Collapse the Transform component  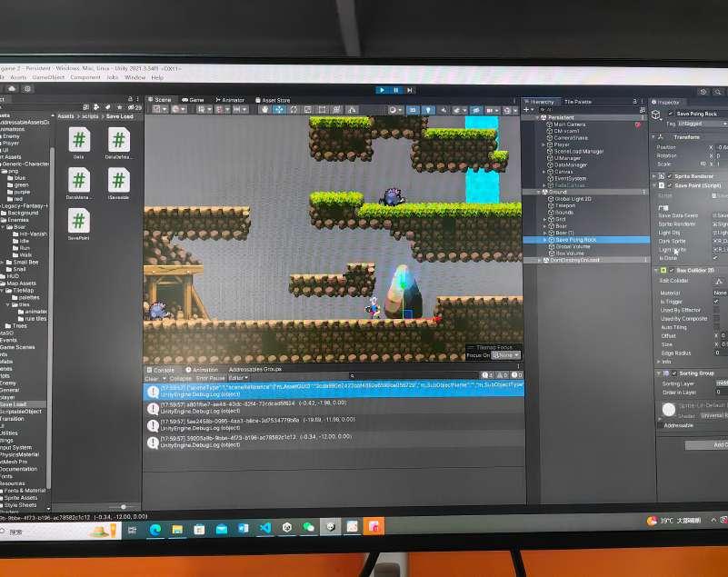click(653, 137)
